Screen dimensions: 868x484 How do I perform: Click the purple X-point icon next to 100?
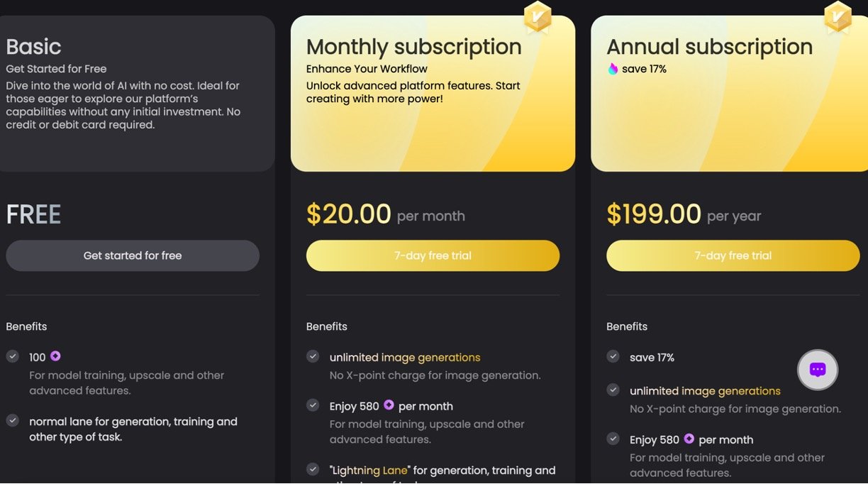pos(55,356)
